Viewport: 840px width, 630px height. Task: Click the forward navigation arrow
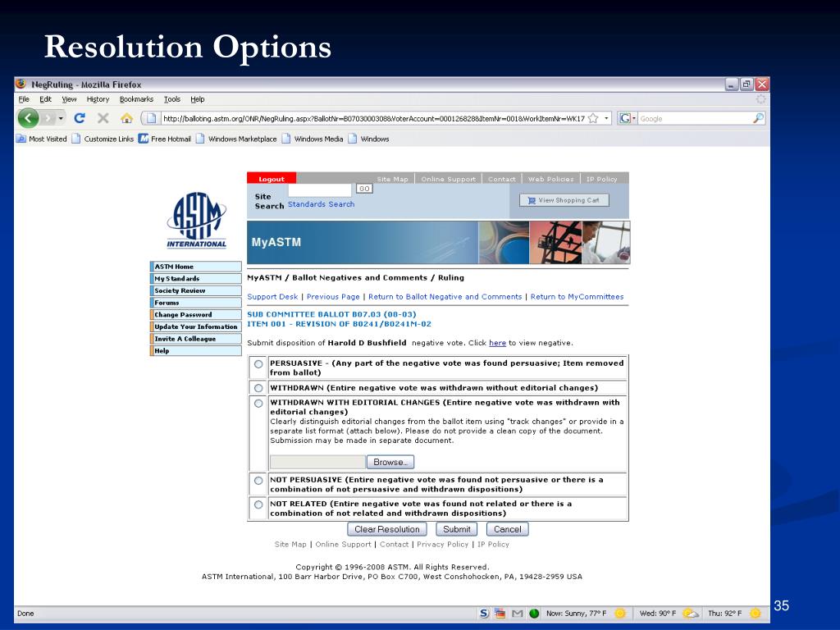pyautogui.click(x=48, y=118)
